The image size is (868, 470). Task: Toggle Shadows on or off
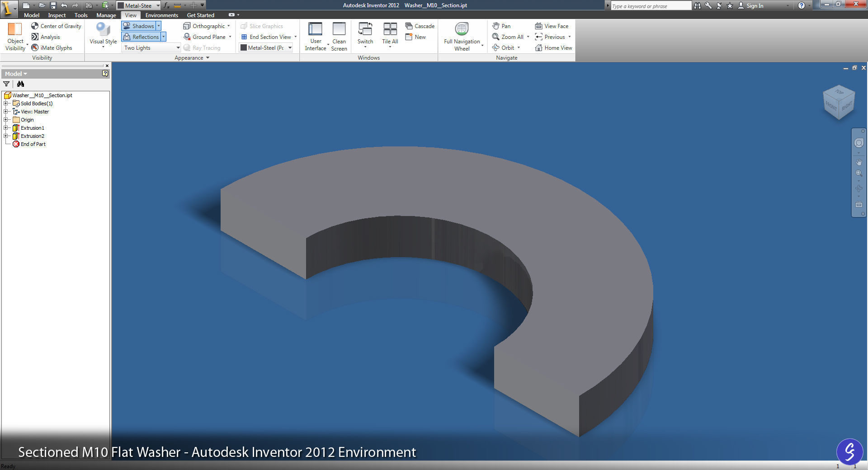(139, 26)
